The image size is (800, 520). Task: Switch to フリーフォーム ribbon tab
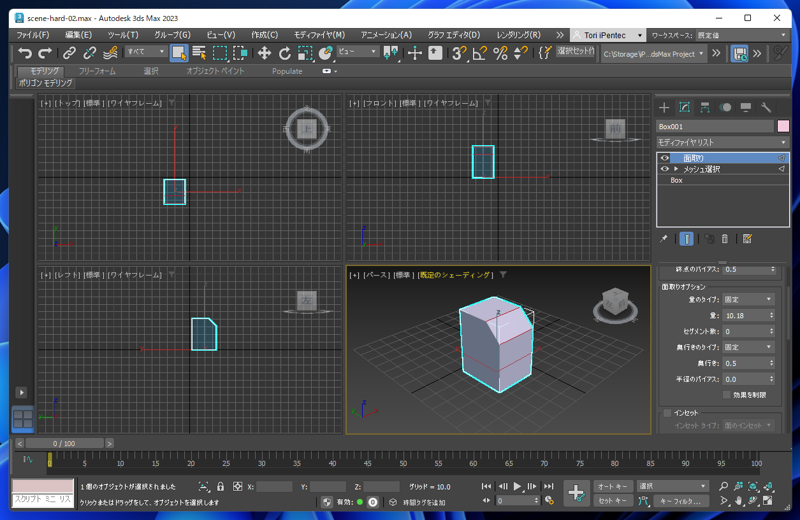point(97,71)
